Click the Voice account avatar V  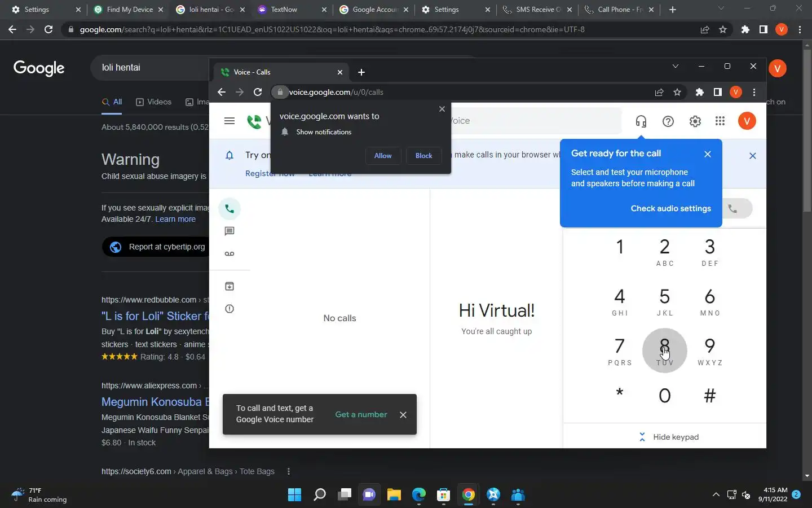tap(747, 121)
